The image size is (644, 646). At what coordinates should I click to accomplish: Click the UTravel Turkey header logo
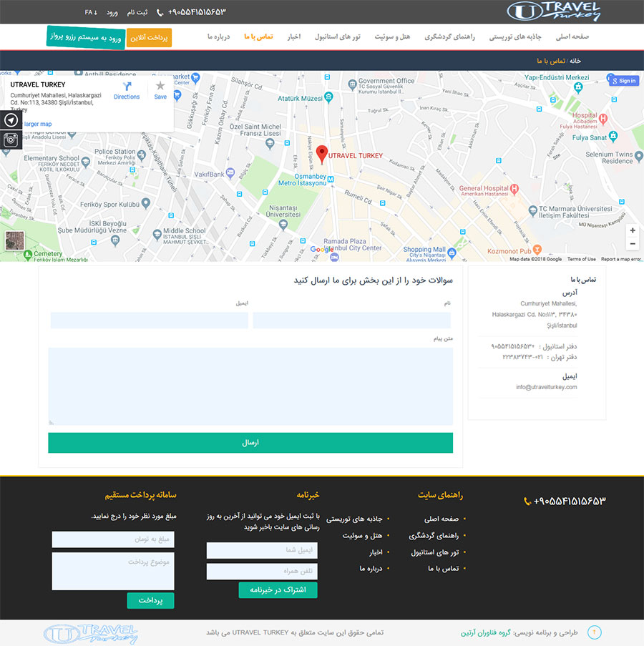pos(553,11)
